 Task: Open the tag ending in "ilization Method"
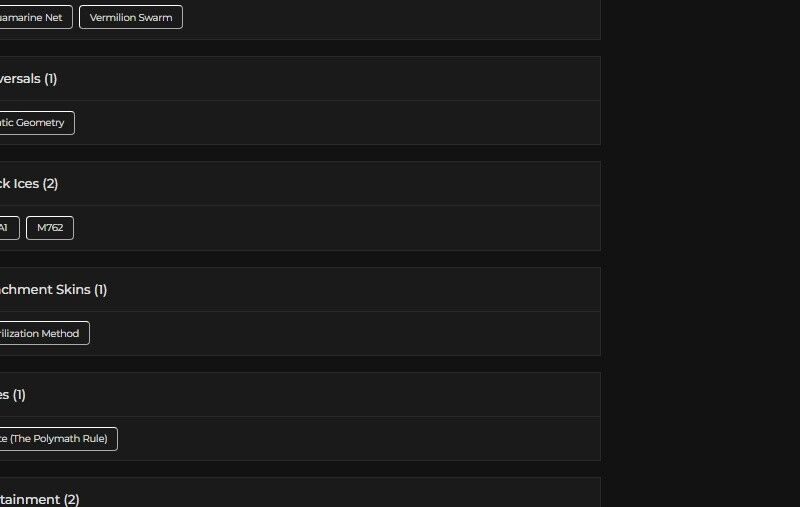[42, 333]
